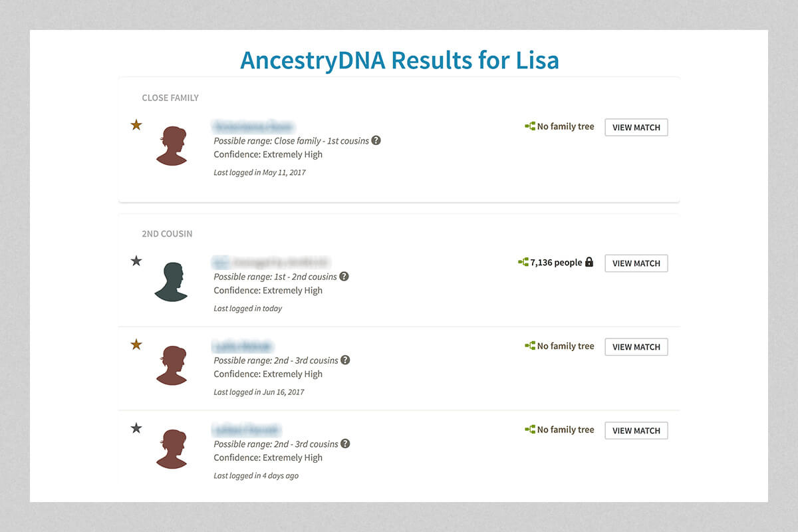Select the CLOSE FAMILY section header
This screenshot has height=532, width=798.
170,98
